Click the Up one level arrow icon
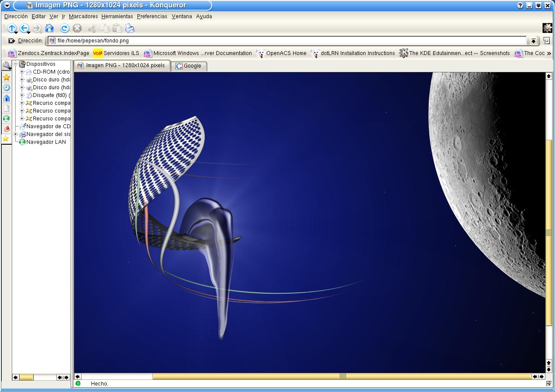This screenshot has width=555, height=392. tap(11, 29)
